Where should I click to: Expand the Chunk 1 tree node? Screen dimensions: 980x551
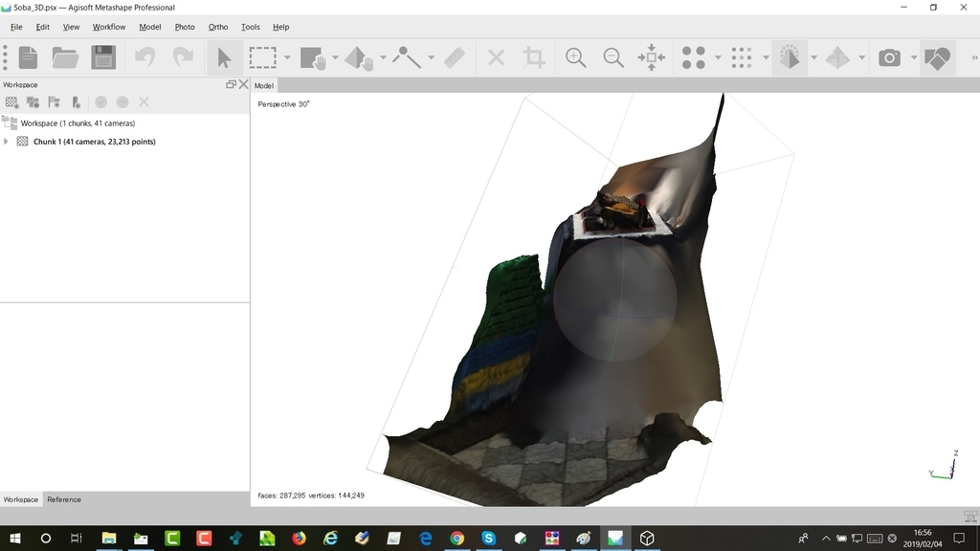coord(7,142)
